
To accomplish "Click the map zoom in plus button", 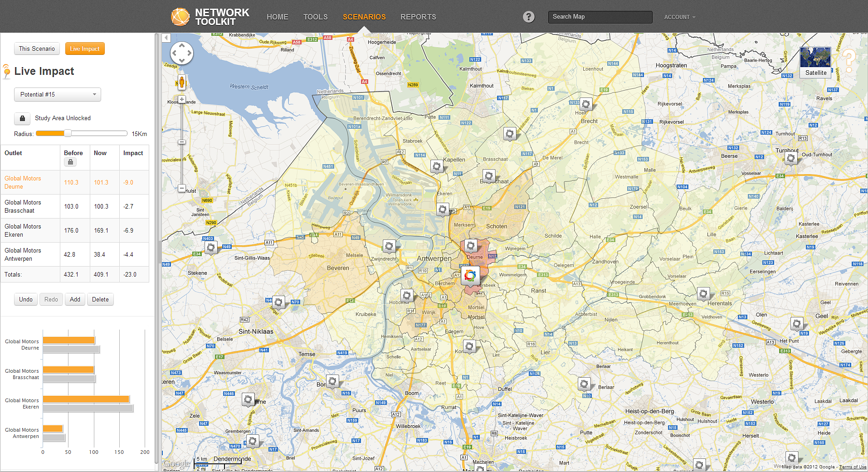I will pos(182,99).
